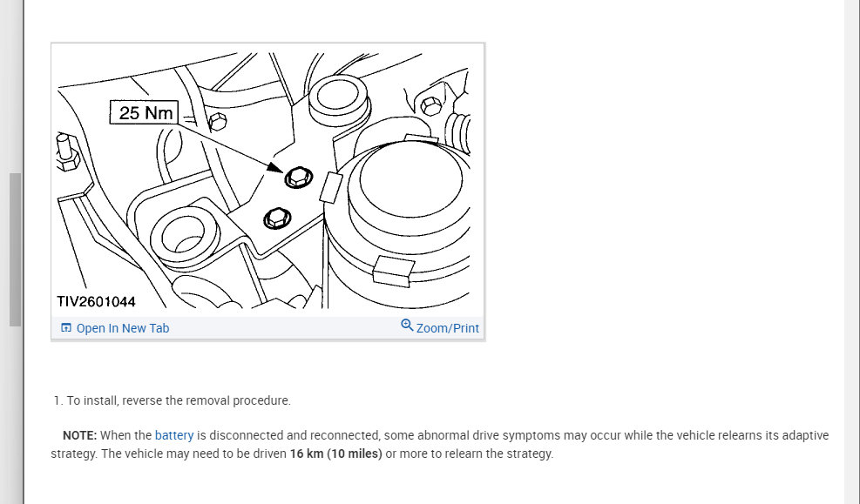Click the gray scrollbar thumb on left edge
This screenshot has height=504, width=860.
point(16,250)
